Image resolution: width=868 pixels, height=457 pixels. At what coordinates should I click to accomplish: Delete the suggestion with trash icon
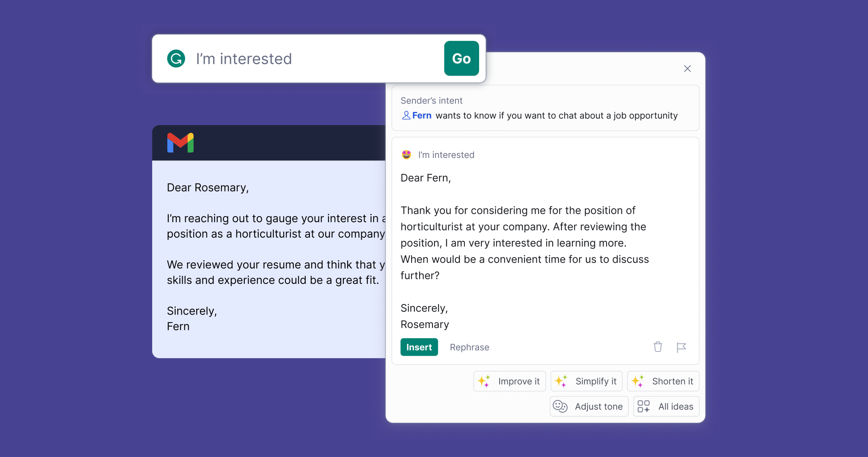click(657, 347)
